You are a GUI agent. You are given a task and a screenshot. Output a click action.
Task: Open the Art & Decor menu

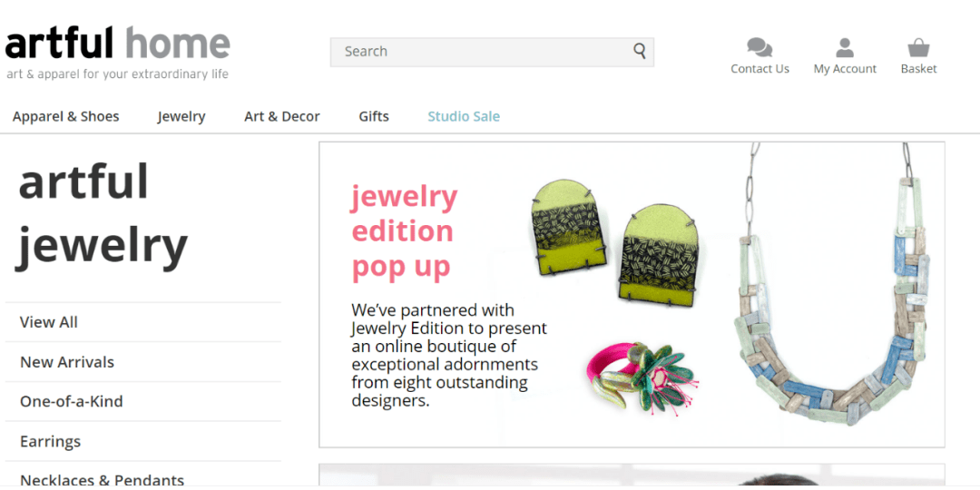click(282, 116)
